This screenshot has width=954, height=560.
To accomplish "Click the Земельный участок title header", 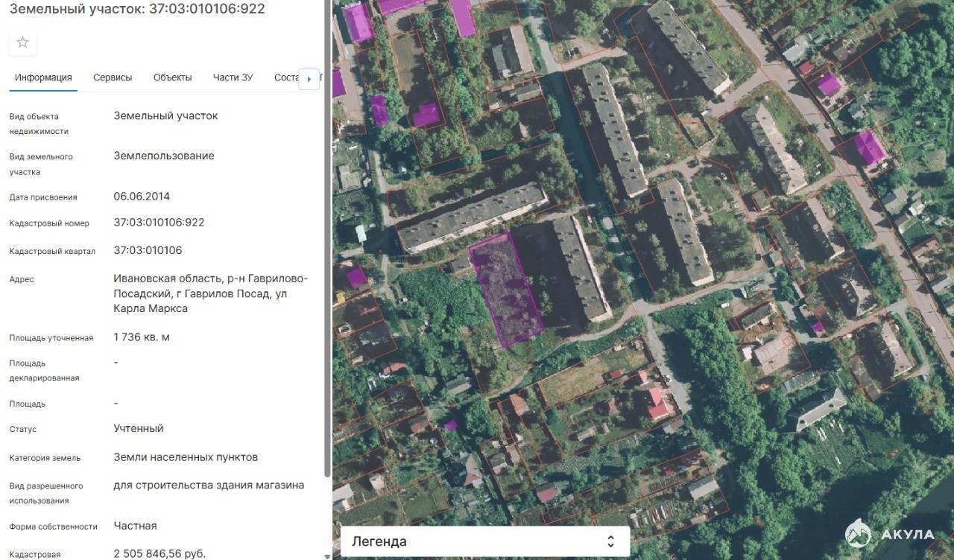I will [x=136, y=9].
